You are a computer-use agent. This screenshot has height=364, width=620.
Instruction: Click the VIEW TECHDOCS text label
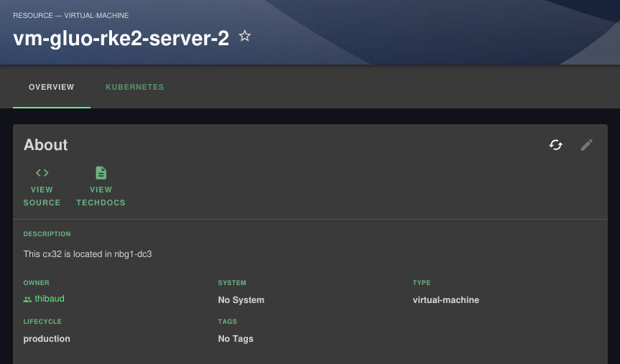tap(101, 196)
